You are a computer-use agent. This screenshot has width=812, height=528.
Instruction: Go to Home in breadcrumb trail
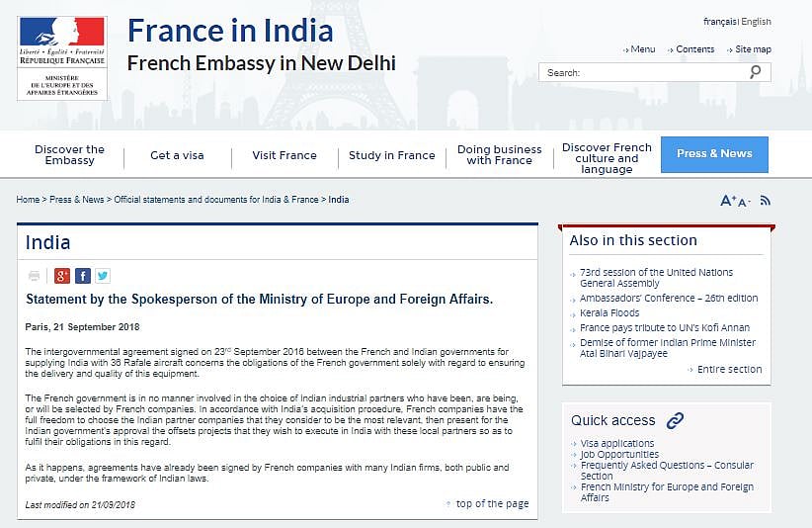click(x=28, y=200)
